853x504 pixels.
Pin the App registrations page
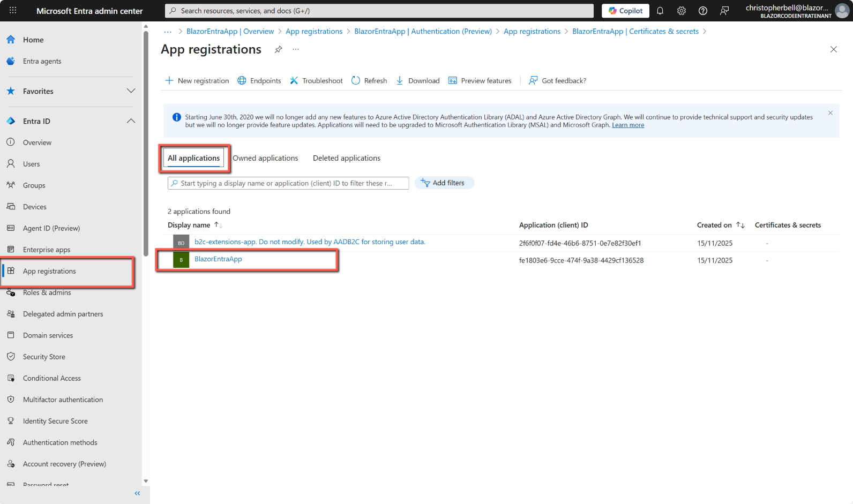click(279, 50)
